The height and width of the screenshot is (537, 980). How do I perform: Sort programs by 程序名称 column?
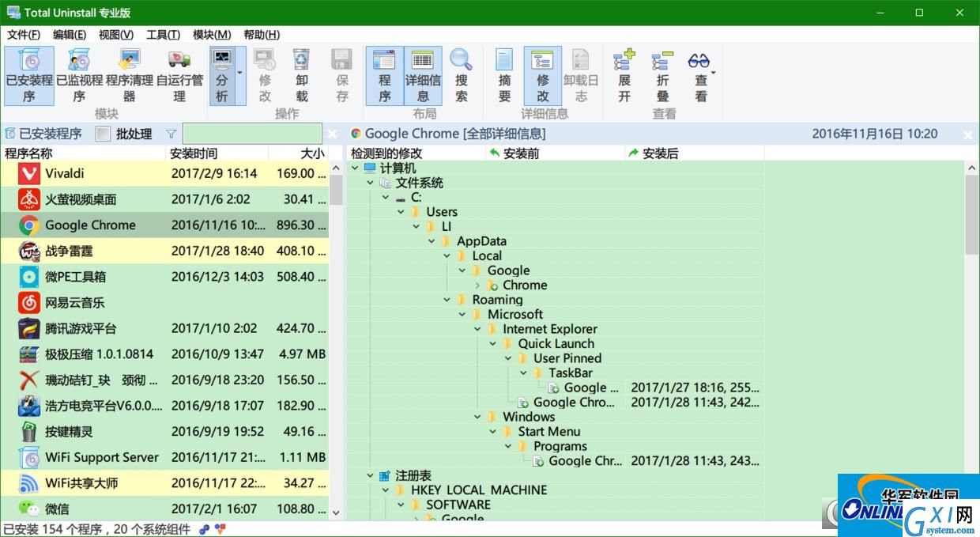pos(83,153)
